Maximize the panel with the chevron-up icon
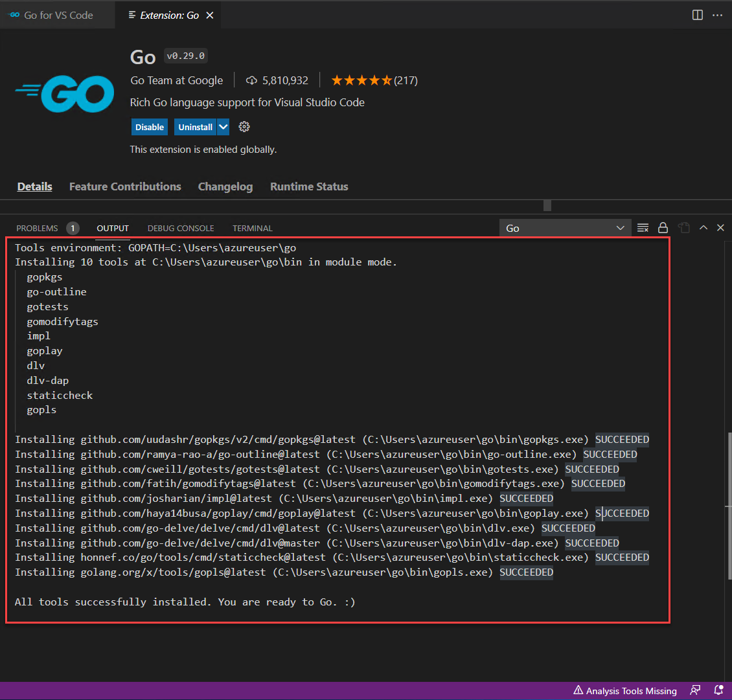Screen dimensions: 732x700 coord(703,228)
